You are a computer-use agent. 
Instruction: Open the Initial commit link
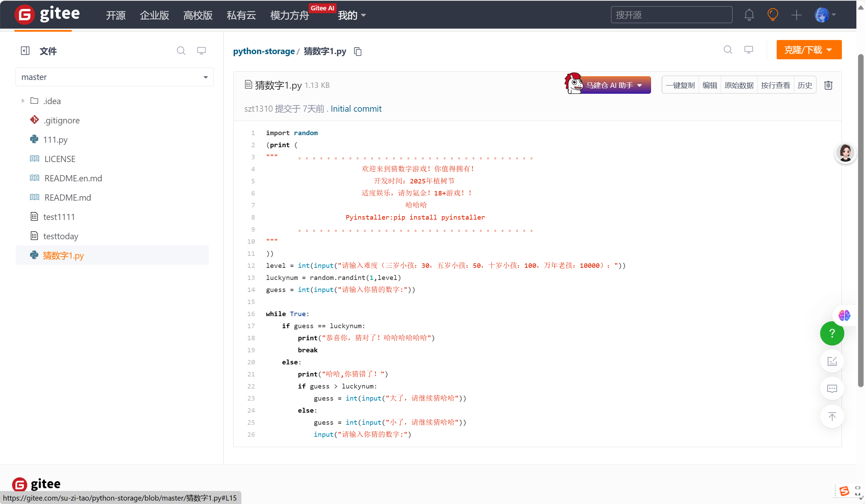coord(356,109)
